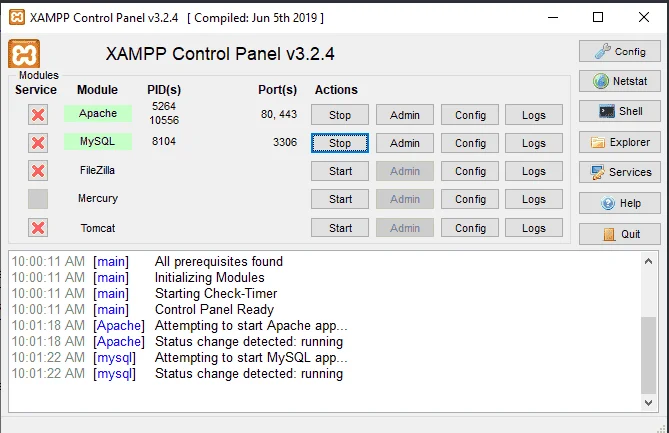Screen dimensions: 669x433
Task: View Mercury Logs
Action: click(x=534, y=199)
